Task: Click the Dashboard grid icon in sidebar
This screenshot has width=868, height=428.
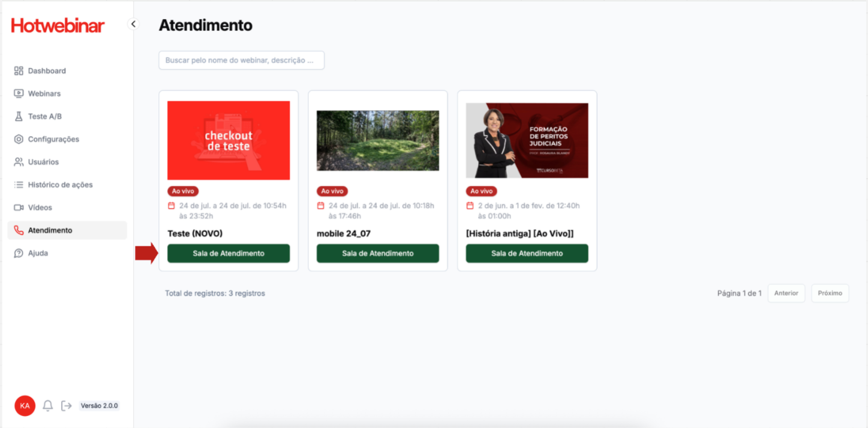Action: pos(19,71)
